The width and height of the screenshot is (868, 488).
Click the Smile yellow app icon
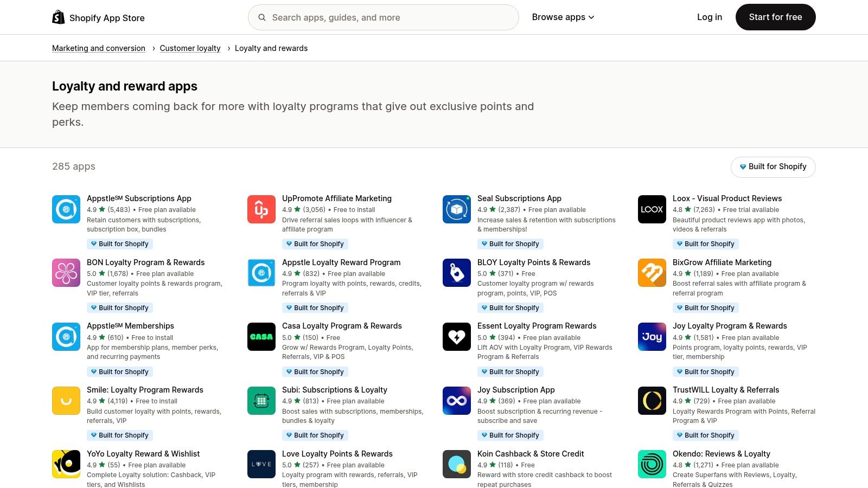tap(66, 400)
